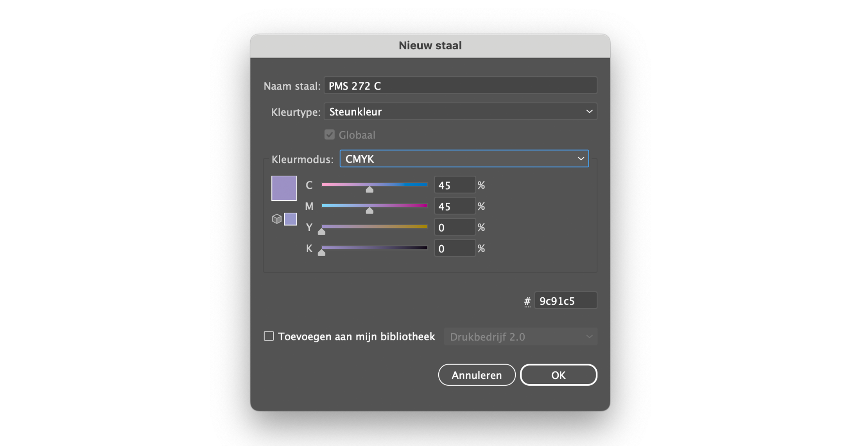Click the Globaal checkbox
The width and height of the screenshot is (868, 446).
click(x=329, y=135)
